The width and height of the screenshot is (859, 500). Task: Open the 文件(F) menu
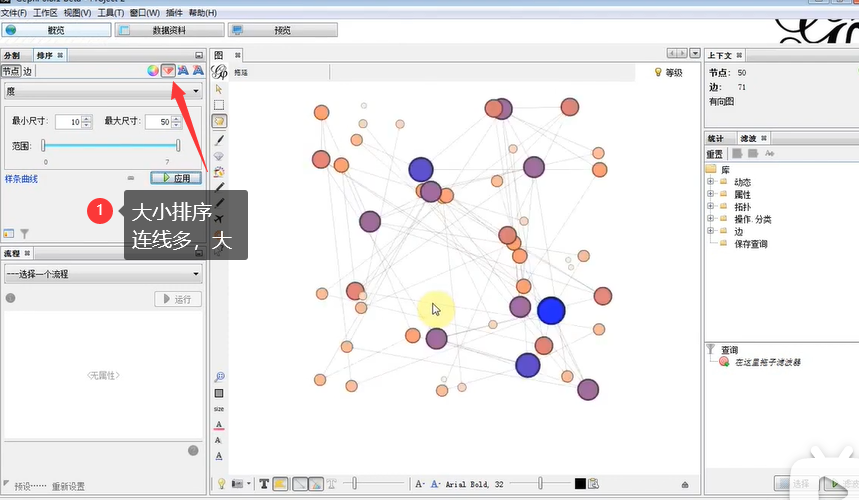pyautogui.click(x=14, y=13)
